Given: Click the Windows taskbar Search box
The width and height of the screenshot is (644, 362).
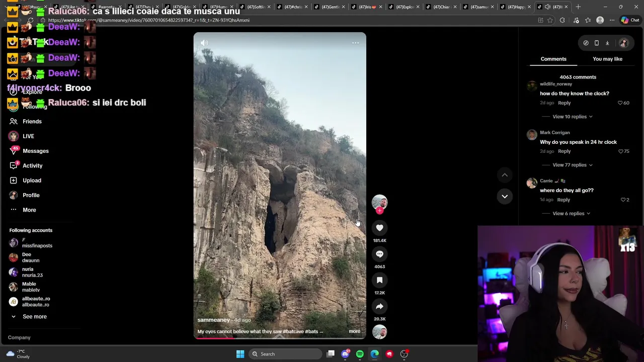Looking at the screenshot, I should (286, 354).
